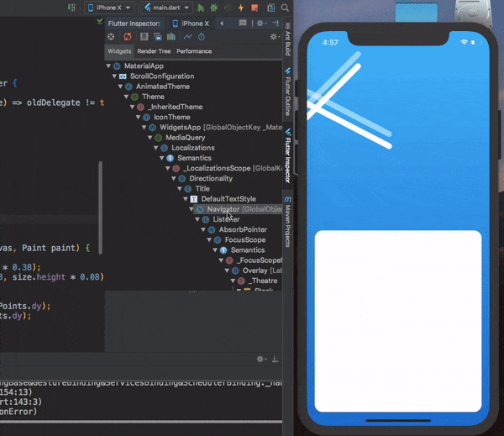Open the main.dart run configuration dropdown
504x436 pixels.
click(166, 8)
